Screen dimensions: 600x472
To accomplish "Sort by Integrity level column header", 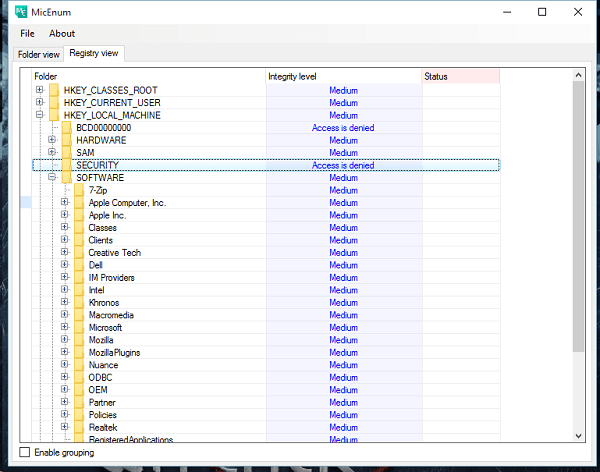I will point(344,77).
